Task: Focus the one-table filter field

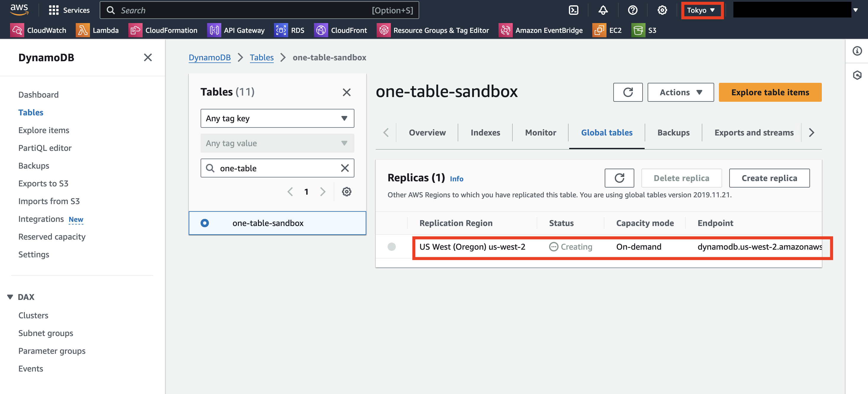Action: coord(277,168)
